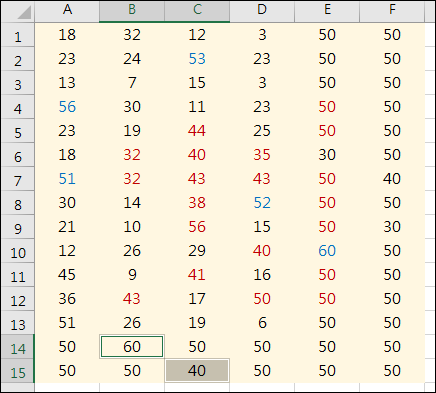Click cell B2 containing 24

click(x=132, y=59)
